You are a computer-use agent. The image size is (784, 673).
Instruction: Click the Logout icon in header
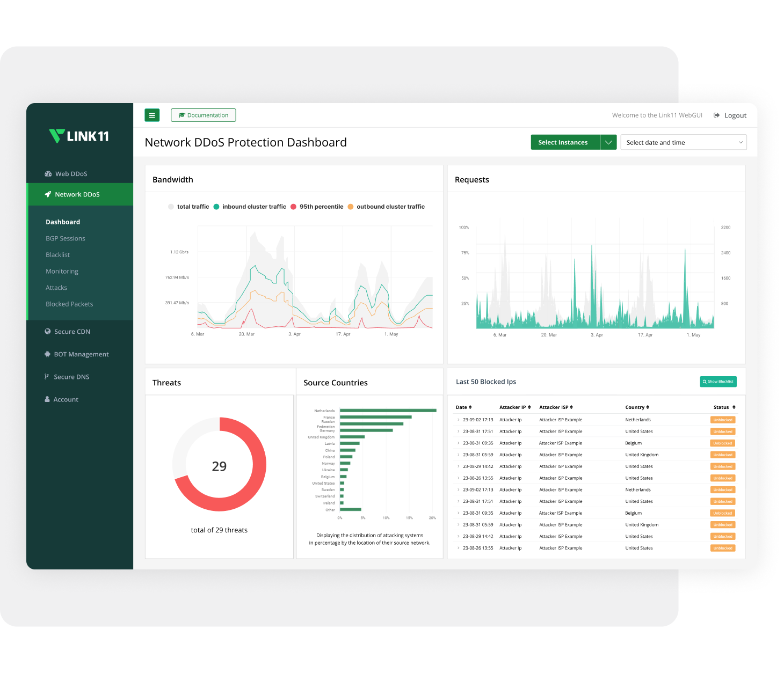click(716, 115)
